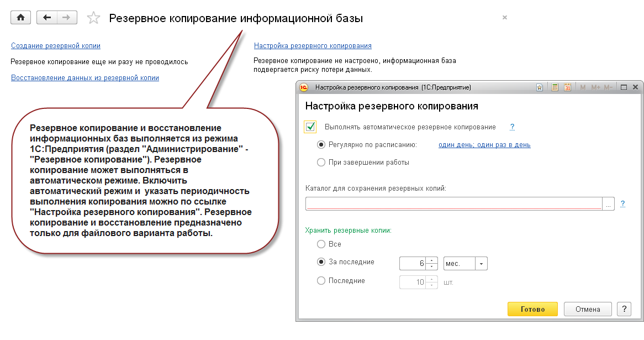This screenshot has height=340, width=644.
Task: Expand the 'мес.' period unit dropdown
Action: [482, 264]
